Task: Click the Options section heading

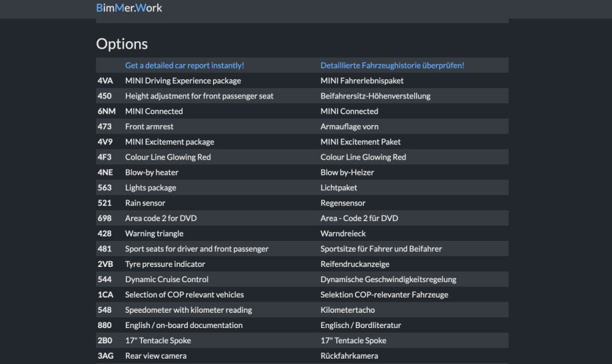Action: (x=122, y=44)
